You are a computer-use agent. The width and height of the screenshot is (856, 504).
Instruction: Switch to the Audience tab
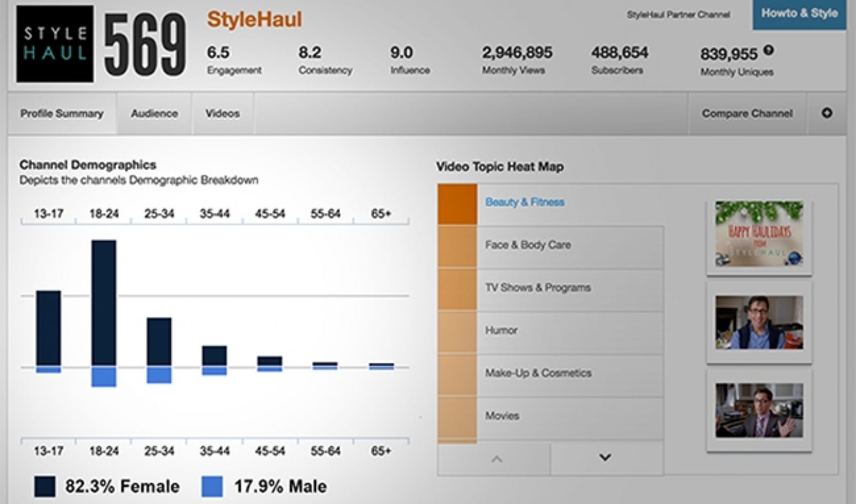coord(154,114)
